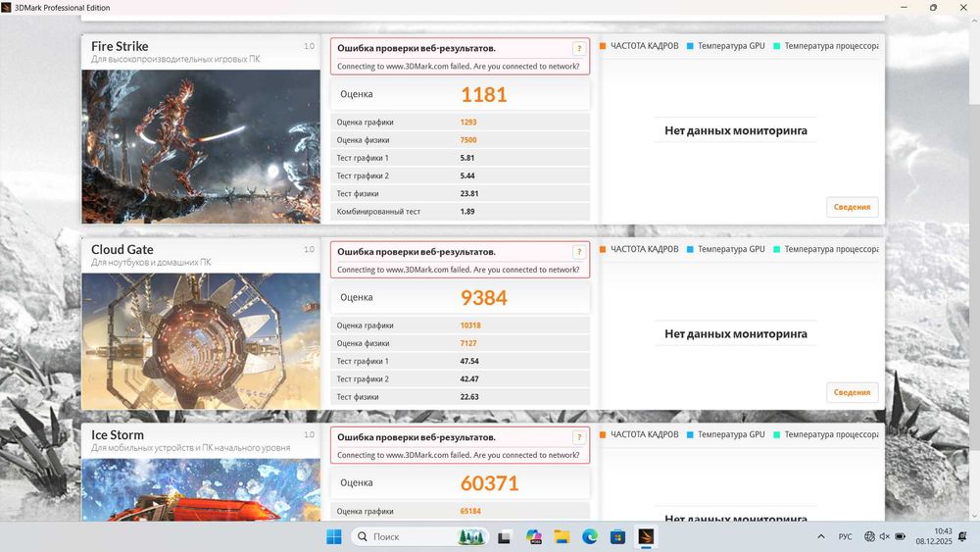Click the Fire Strike title heading
Image resolution: width=980 pixels, height=552 pixels.
tap(120, 46)
